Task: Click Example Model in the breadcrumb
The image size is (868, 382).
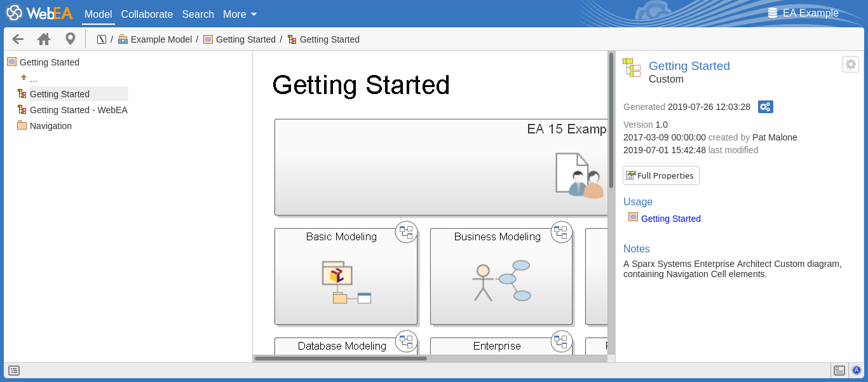Action: pos(161,39)
